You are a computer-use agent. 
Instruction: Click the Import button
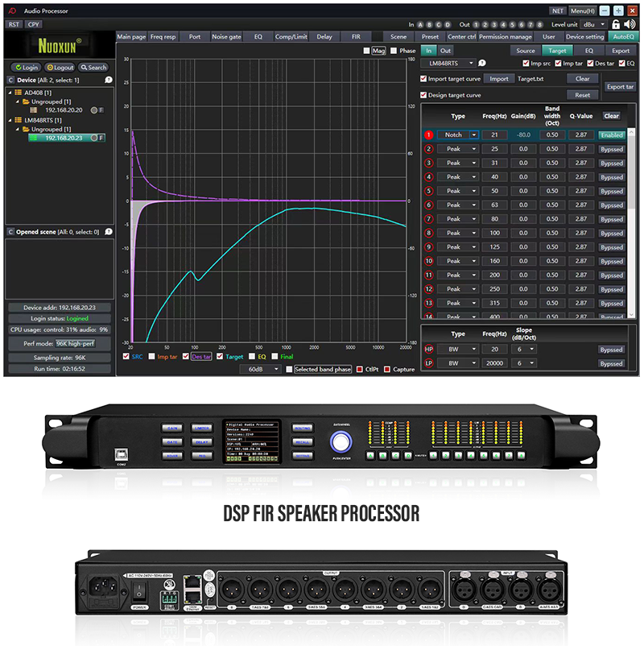click(498, 79)
